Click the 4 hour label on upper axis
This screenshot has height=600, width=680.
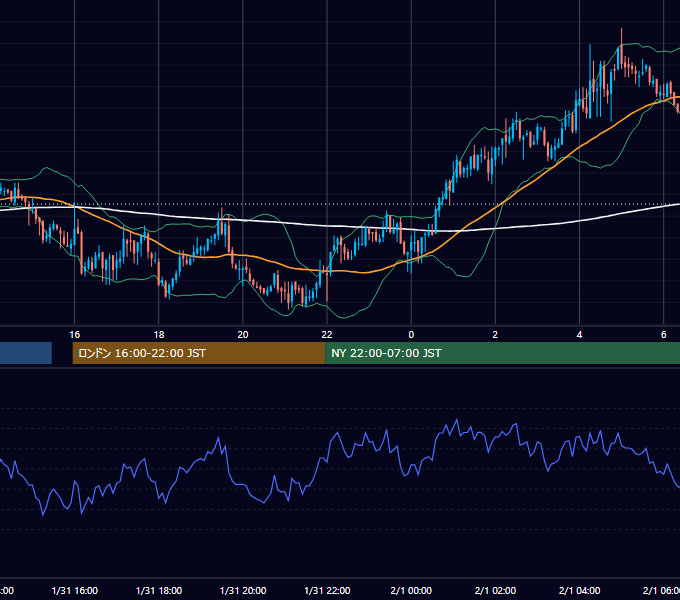pos(579,334)
